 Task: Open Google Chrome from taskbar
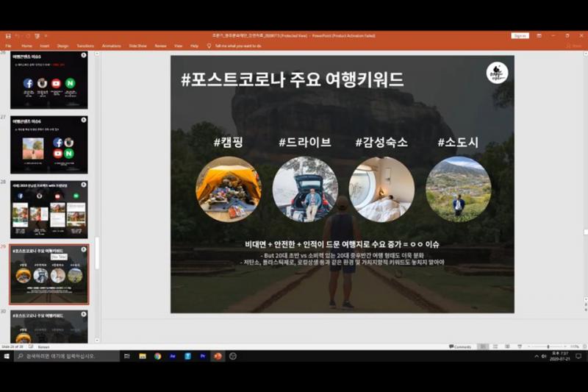click(x=157, y=356)
